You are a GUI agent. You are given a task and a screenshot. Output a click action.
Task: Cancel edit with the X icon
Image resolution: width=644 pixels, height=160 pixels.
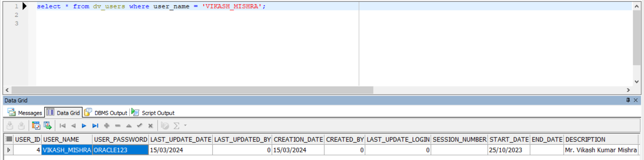(151, 126)
